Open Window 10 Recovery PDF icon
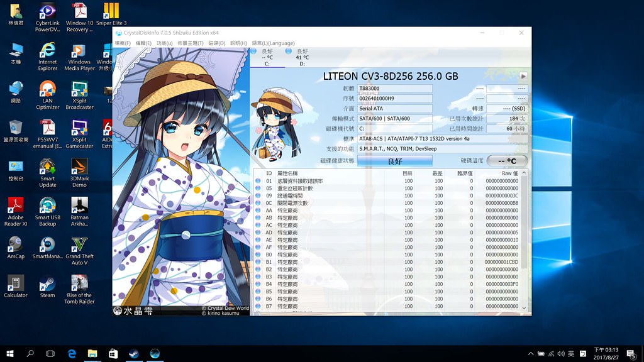This screenshot has height=362, width=644. coord(80,17)
